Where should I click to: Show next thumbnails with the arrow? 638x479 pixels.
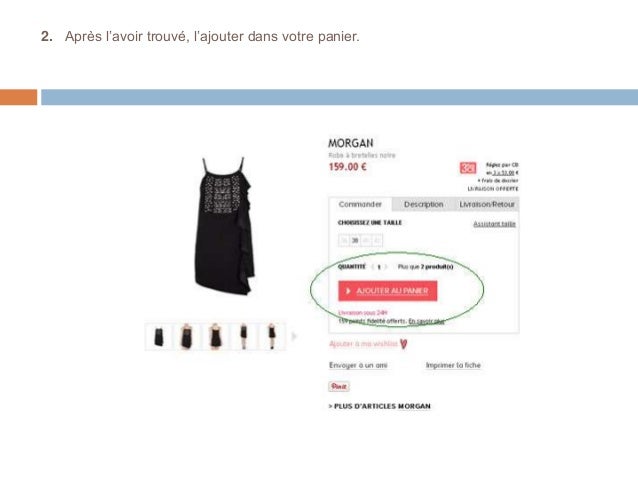(294, 336)
